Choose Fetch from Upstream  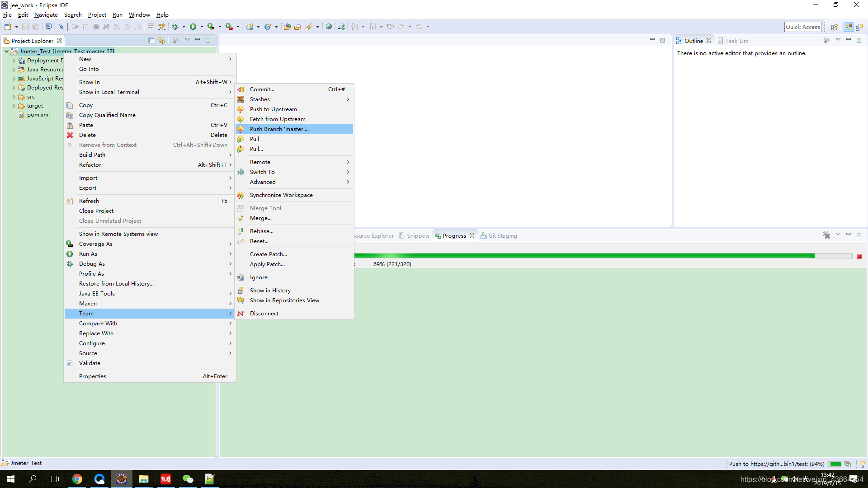[x=294, y=119]
